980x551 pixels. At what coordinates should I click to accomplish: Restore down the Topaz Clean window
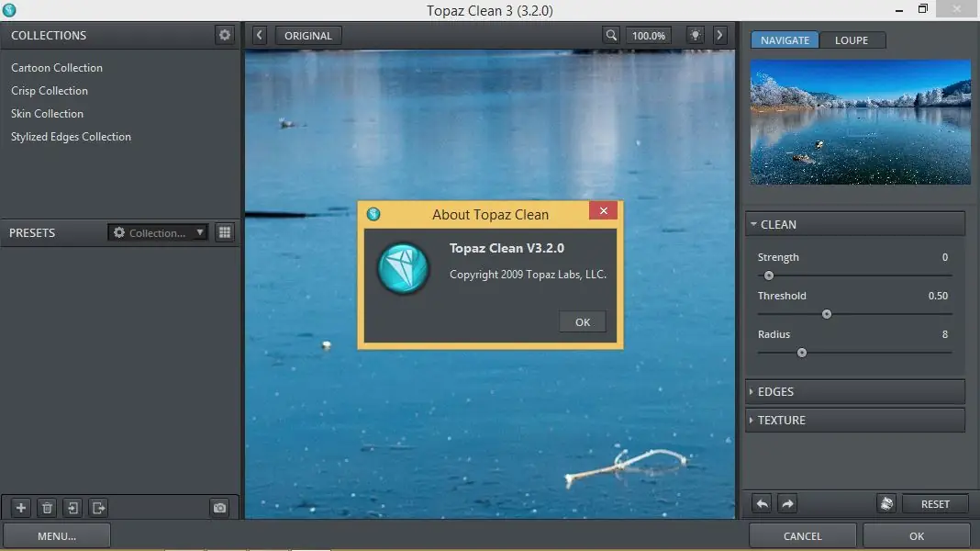[x=922, y=9]
